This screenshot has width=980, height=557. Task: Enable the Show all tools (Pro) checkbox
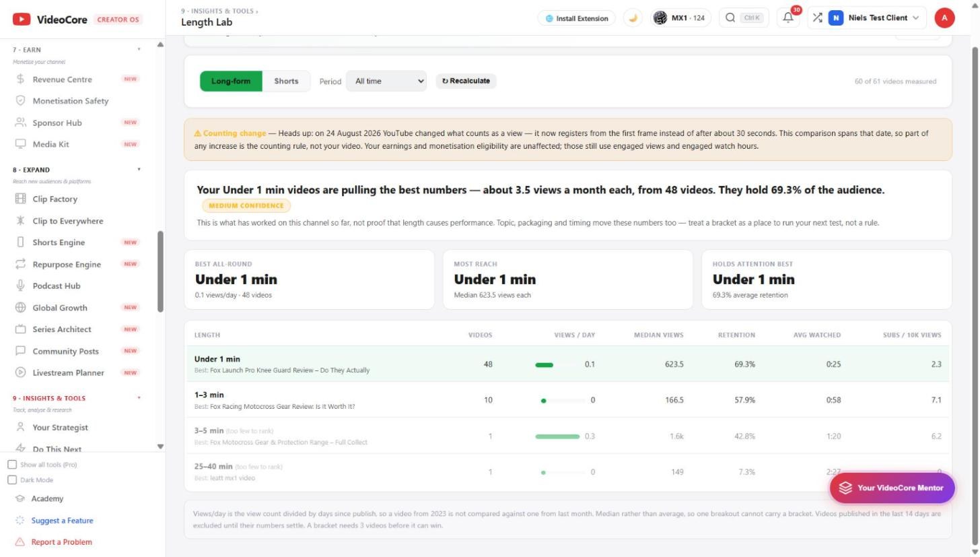click(x=12, y=465)
